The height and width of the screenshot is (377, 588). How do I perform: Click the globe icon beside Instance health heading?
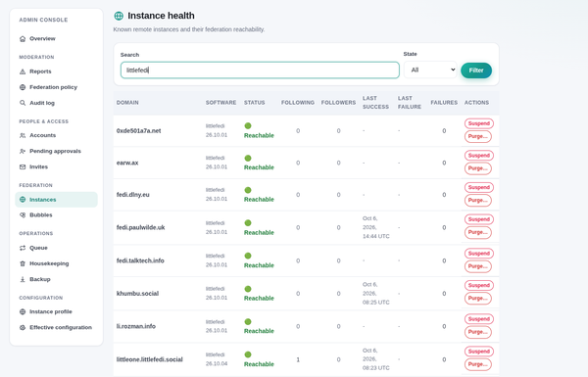[119, 16]
